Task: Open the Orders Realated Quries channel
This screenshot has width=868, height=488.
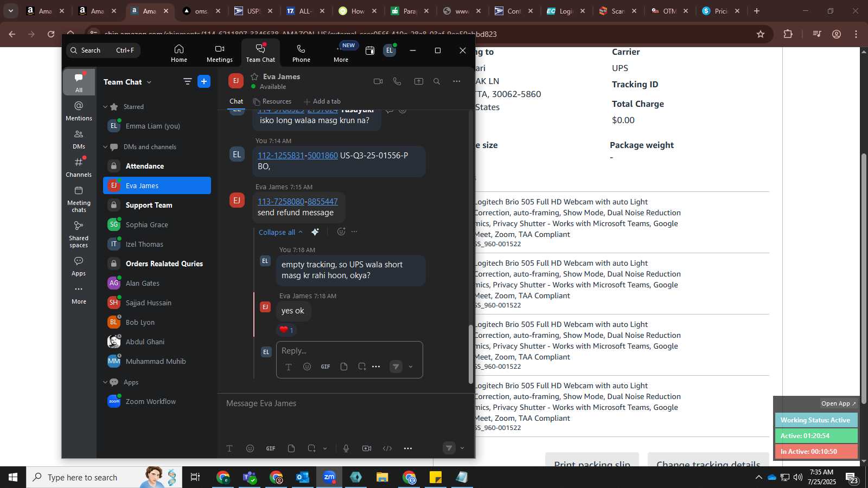Action: 157,264
